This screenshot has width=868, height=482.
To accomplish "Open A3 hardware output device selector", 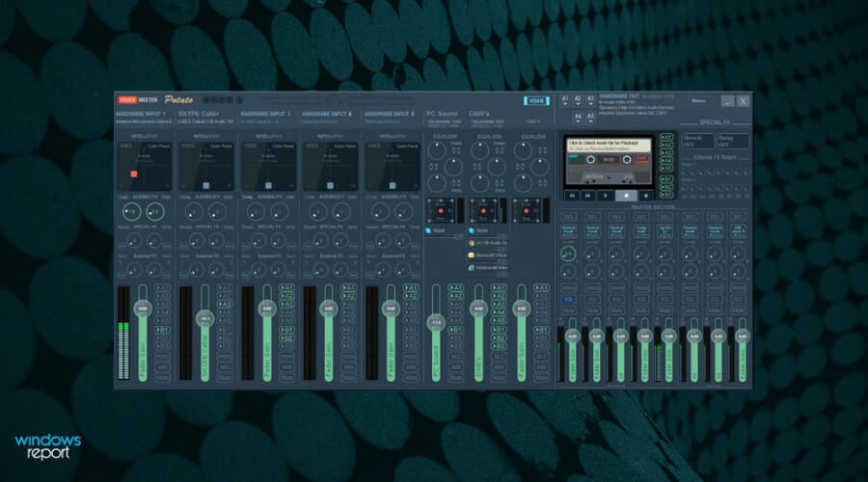I will tap(590, 100).
